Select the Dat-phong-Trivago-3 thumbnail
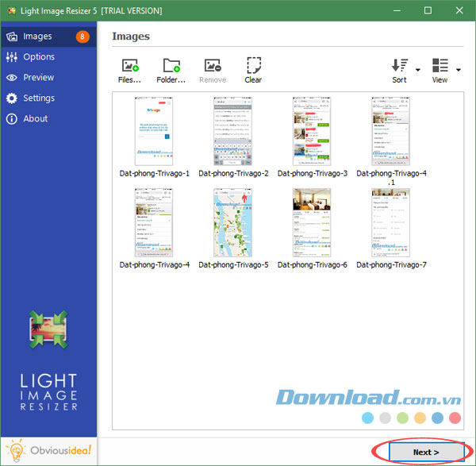476x466 pixels. (x=312, y=131)
